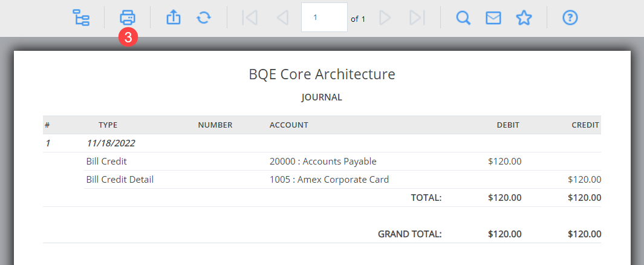This screenshot has height=265, width=644.
Task: Open the document map tree icon
Action: tap(81, 18)
